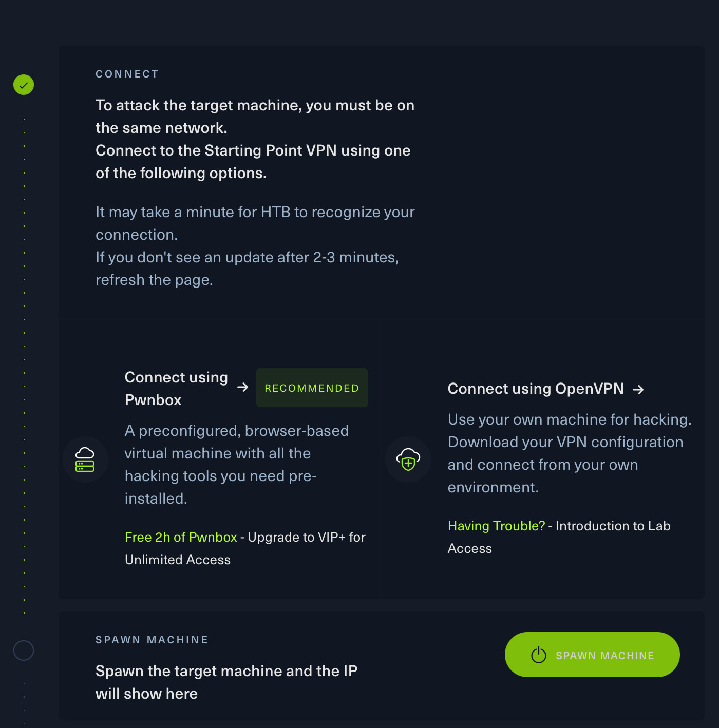Click the CONNECT section heading
The width and height of the screenshot is (719, 728).
(127, 74)
